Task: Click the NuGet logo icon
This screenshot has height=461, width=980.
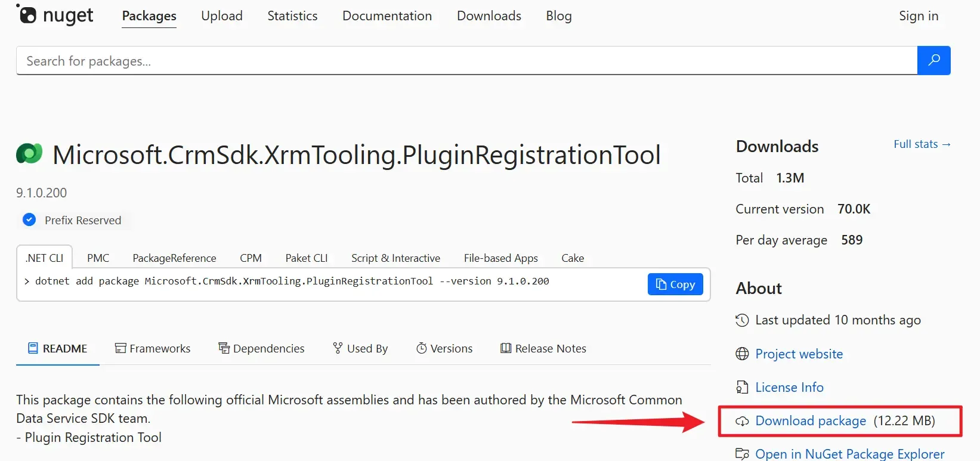Action: (x=27, y=14)
